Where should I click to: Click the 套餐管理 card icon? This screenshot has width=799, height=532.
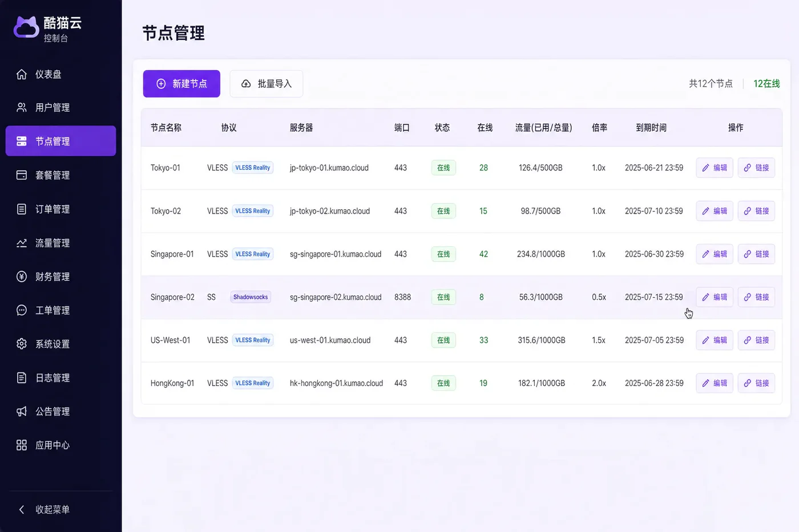point(22,175)
